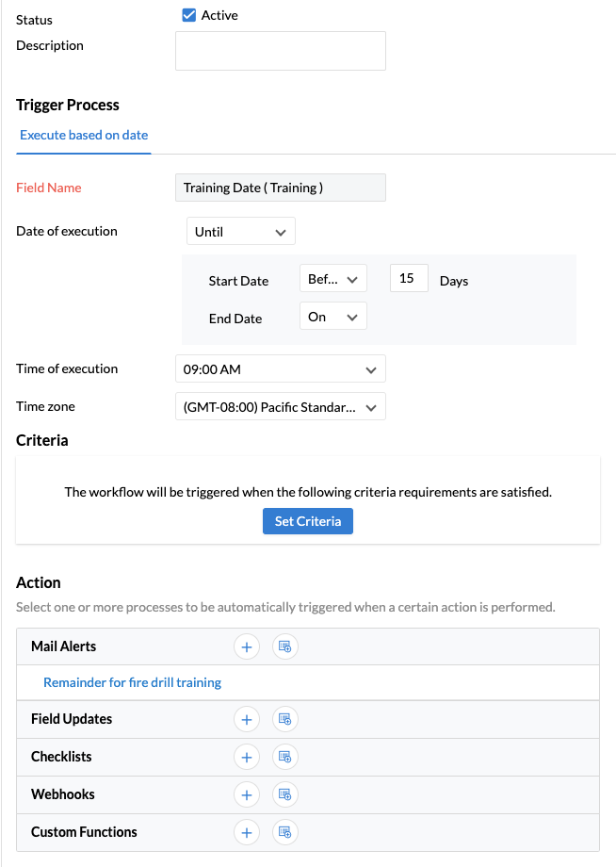Expand the Time of execution 09:00 AM dropdown

(281, 368)
